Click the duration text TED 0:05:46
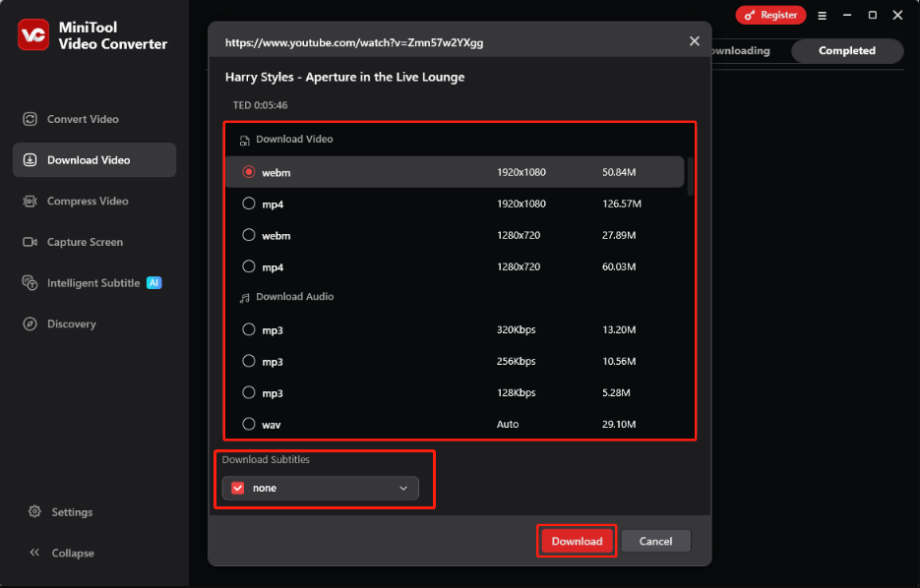This screenshot has height=588, width=920. click(x=260, y=105)
